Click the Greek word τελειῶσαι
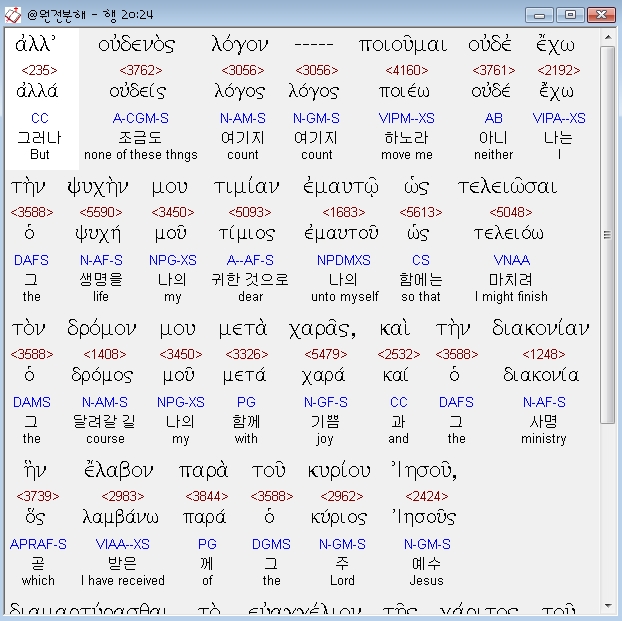This screenshot has height=621, width=622. pyautogui.click(x=507, y=186)
